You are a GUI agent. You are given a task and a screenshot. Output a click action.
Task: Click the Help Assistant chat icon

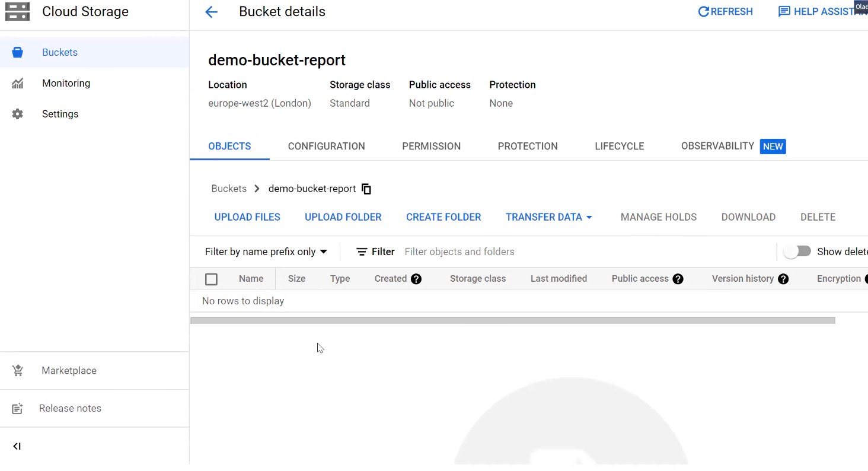(784, 12)
